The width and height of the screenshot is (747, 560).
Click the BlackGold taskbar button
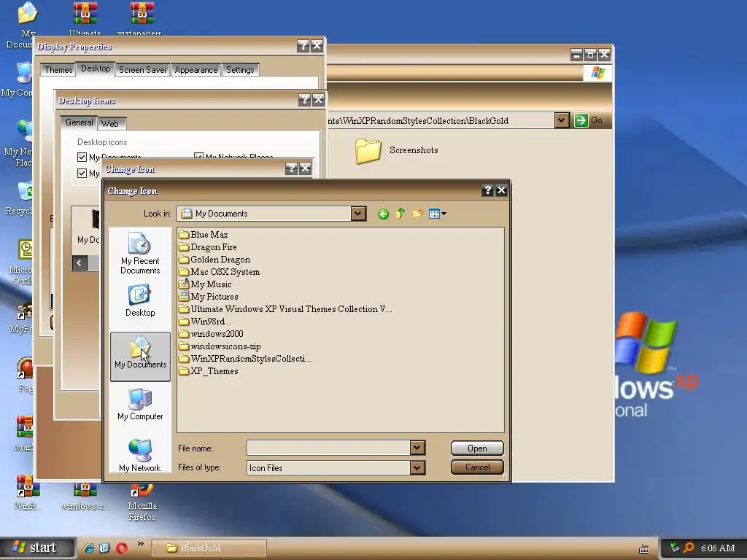(x=209, y=548)
